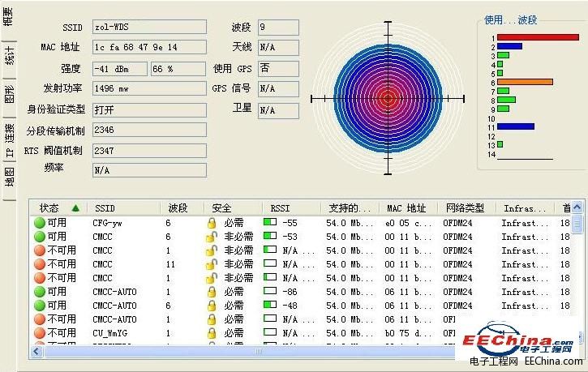Viewport: 588px width, 372px height.
Task: Click the RSSI signal bar in CMCC-AUTO -48 row
Action: tap(270, 305)
